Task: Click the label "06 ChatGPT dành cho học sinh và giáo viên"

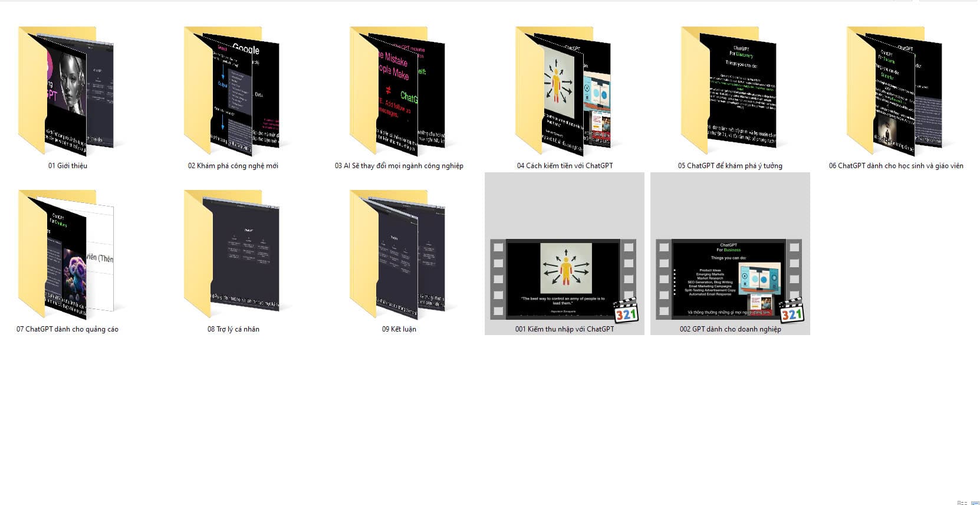Action: tap(896, 166)
